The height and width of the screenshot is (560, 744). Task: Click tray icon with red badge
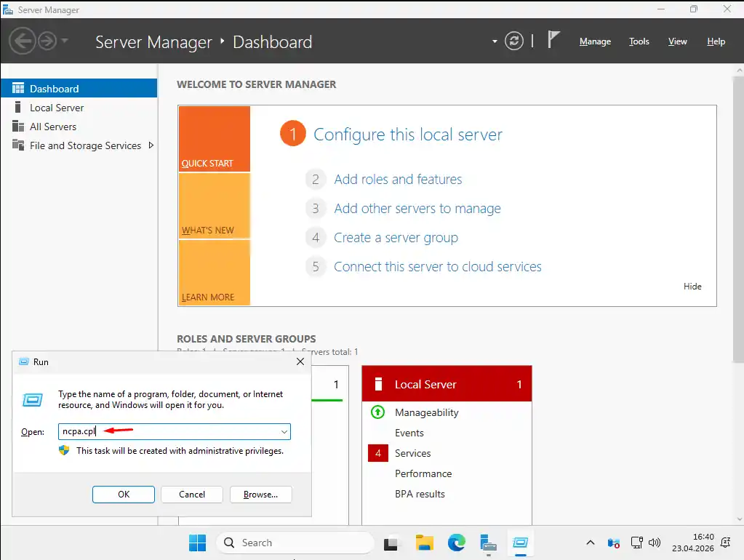click(613, 543)
